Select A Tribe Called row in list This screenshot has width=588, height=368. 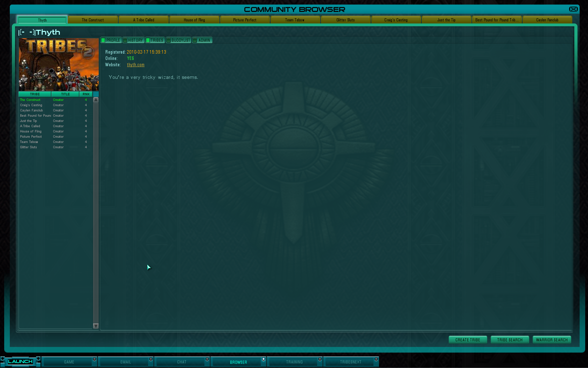(56, 126)
